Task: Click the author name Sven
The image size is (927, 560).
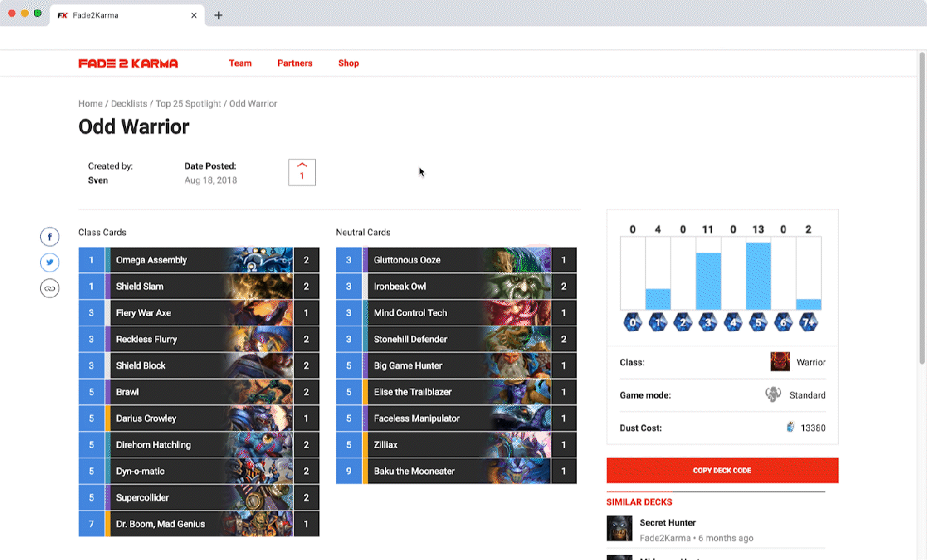Action: click(98, 180)
